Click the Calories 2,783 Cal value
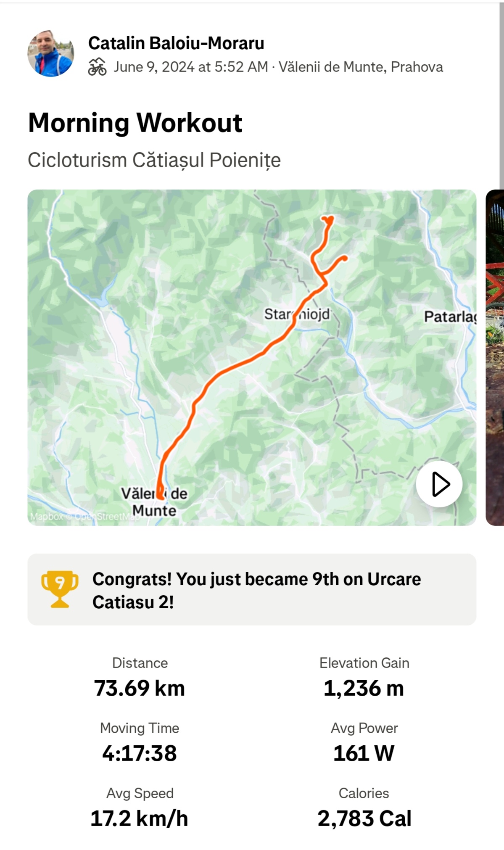Image resolution: width=504 pixels, height=850 pixels. [x=364, y=818]
